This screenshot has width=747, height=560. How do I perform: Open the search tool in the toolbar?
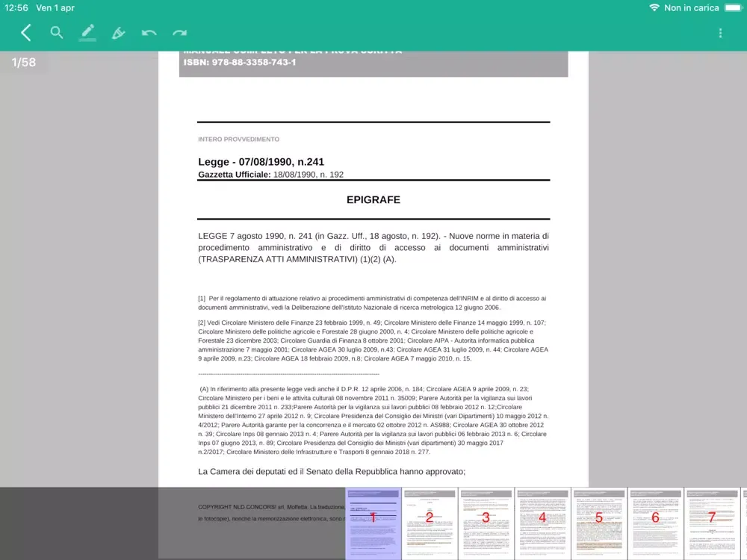point(57,33)
